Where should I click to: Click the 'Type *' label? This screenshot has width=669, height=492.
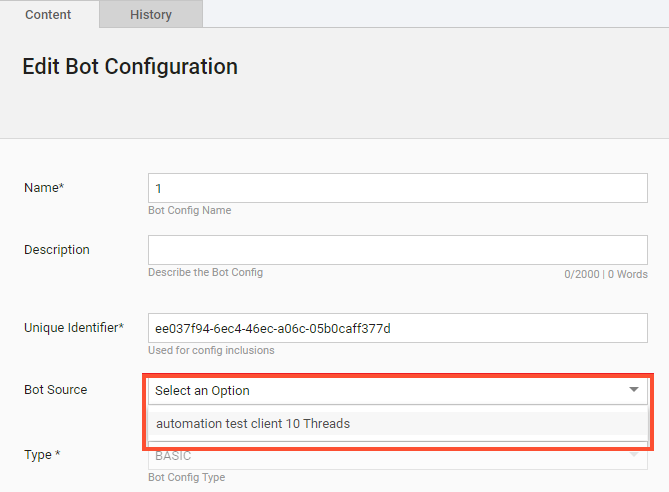pyautogui.click(x=42, y=455)
